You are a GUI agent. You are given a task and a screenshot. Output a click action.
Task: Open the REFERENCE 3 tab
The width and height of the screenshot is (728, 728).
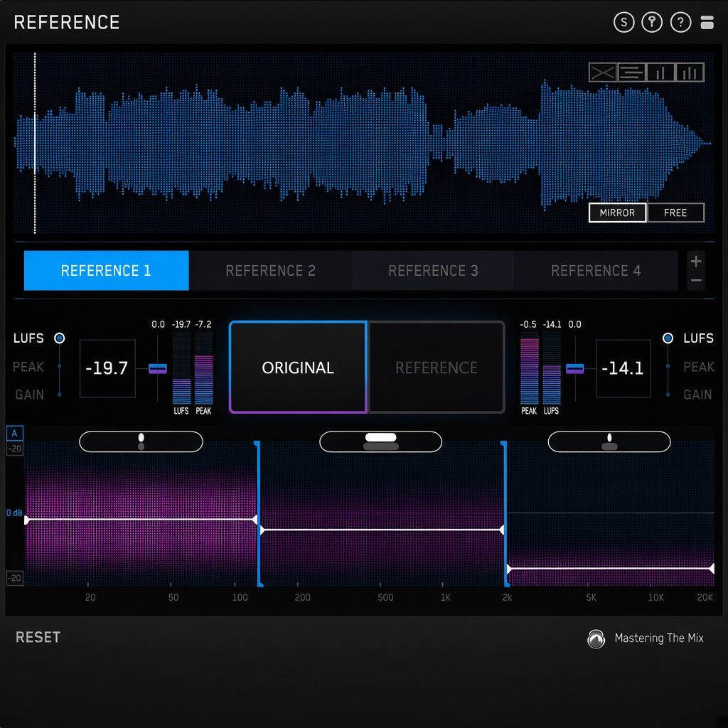click(433, 271)
